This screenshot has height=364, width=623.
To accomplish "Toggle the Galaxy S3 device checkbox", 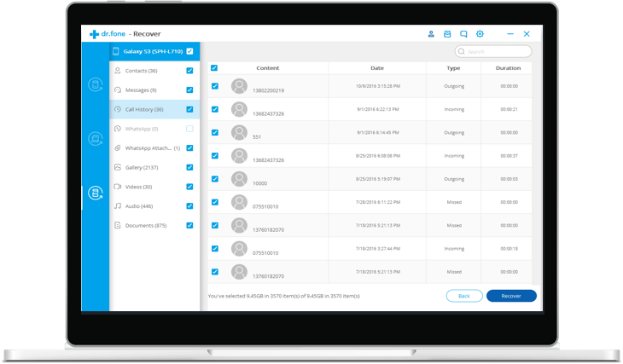I will click(x=190, y=51).
